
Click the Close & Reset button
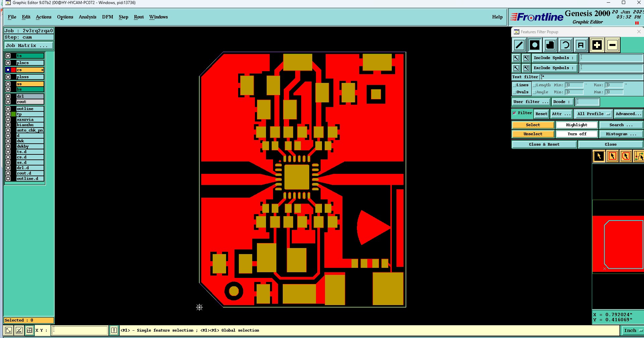tap(544, 144)
